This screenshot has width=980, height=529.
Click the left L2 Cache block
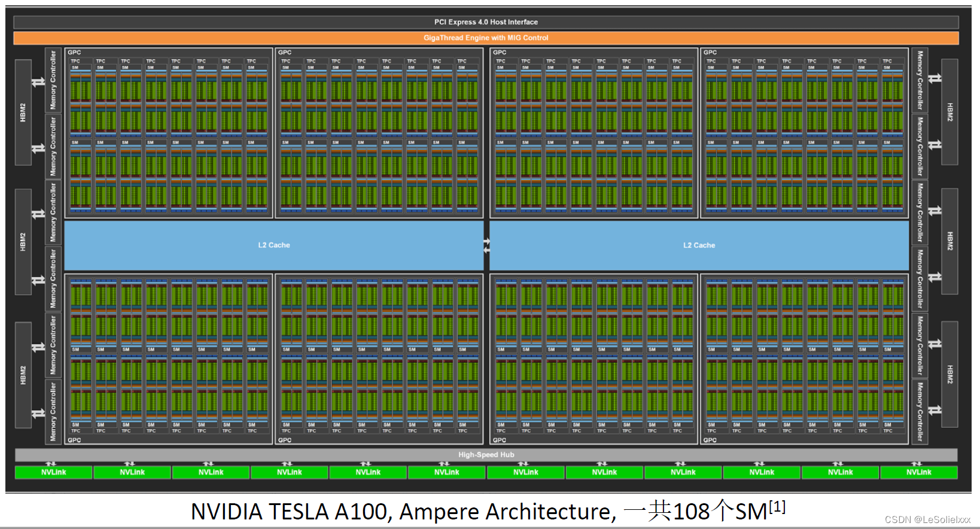point(274,245)
